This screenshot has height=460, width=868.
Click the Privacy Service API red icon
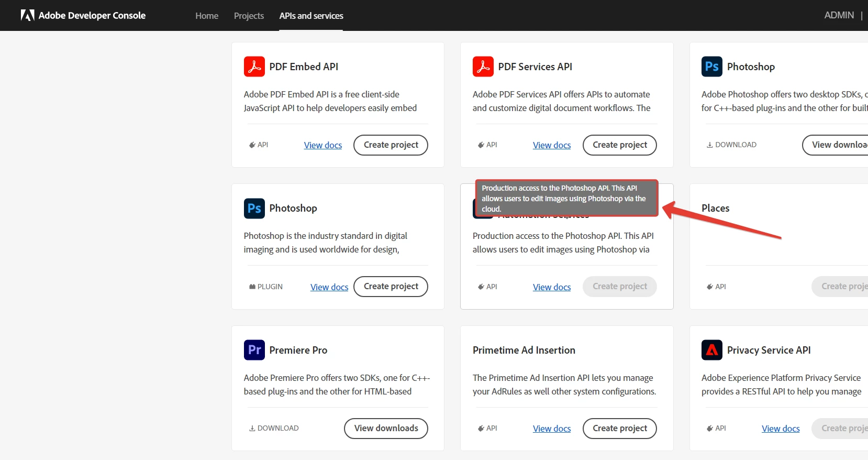tap(712, 350)
